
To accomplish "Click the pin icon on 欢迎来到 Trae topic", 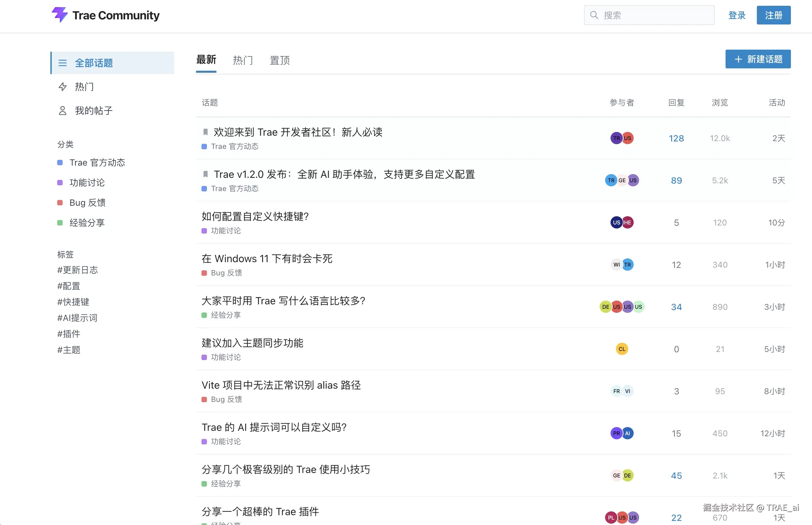I will (x=206, y=132).
